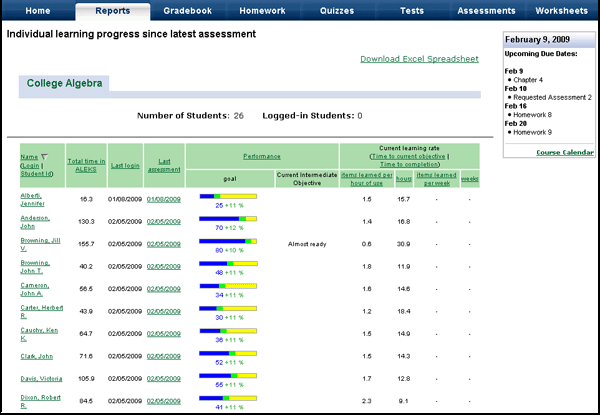
Task: Sort by the Name column header
Action: (29, 157)
